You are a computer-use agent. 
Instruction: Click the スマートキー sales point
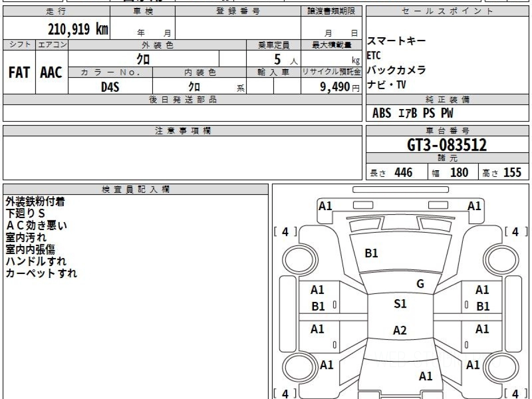396,41
